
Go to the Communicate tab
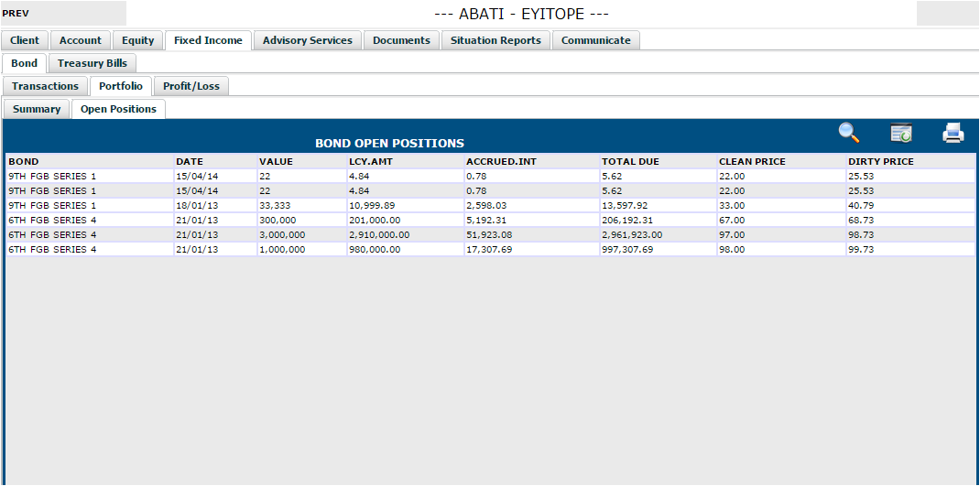point(595,40)
